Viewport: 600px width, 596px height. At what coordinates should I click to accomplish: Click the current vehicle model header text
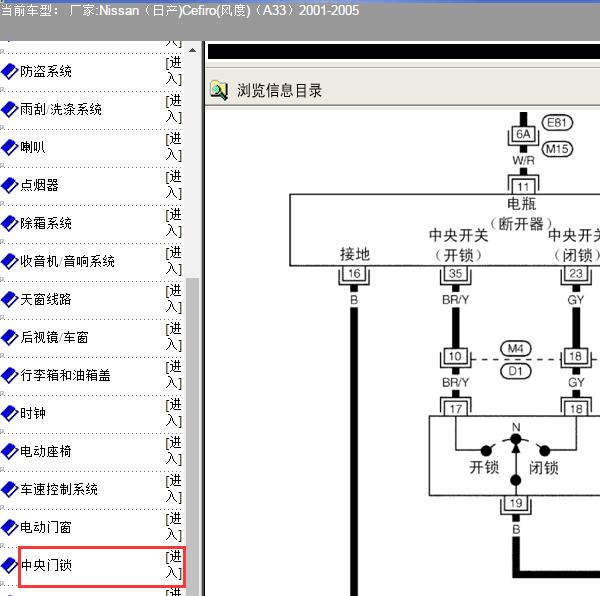pos(180,10)
